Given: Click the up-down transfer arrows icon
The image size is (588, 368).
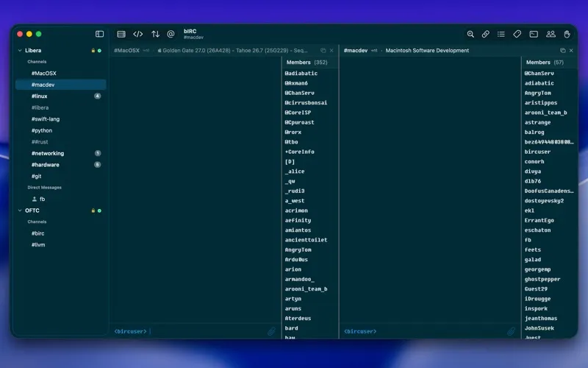Looking at the screenshot, I should tap(155, 34).
